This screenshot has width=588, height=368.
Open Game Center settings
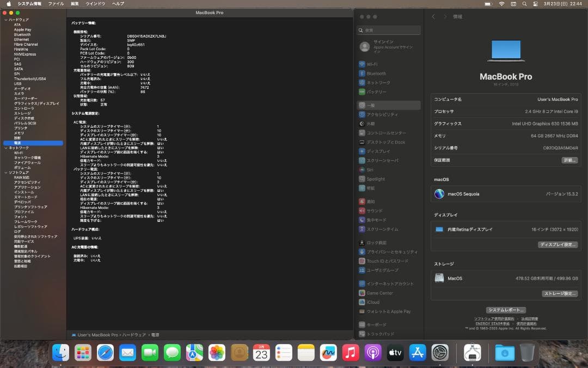click(381, 292)
